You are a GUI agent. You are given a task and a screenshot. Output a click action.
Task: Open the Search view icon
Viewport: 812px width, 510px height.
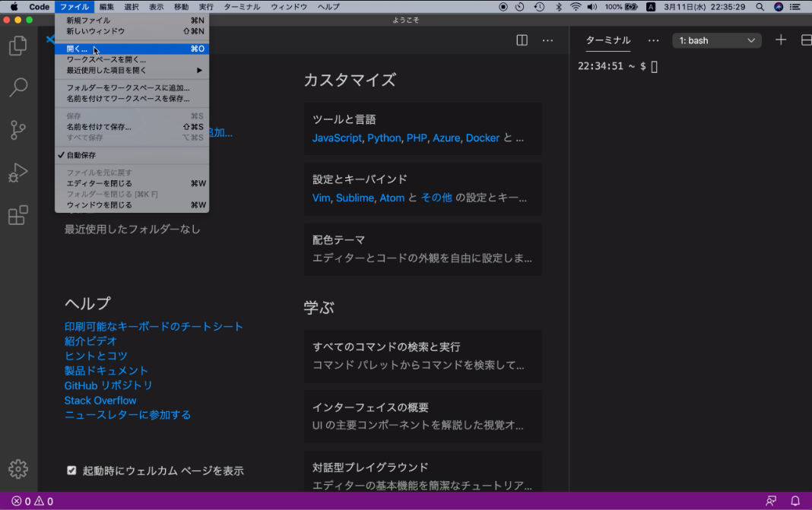18,87
